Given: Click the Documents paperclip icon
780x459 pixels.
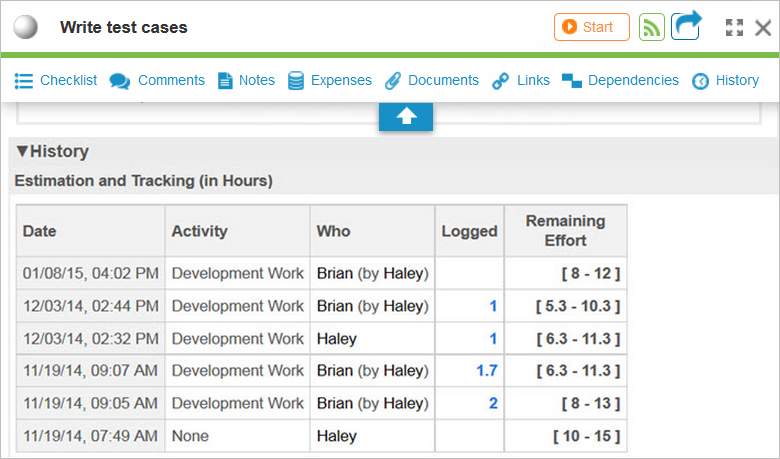Looking at the screenshot, I should pyautogui.click(x=393, y=80).
